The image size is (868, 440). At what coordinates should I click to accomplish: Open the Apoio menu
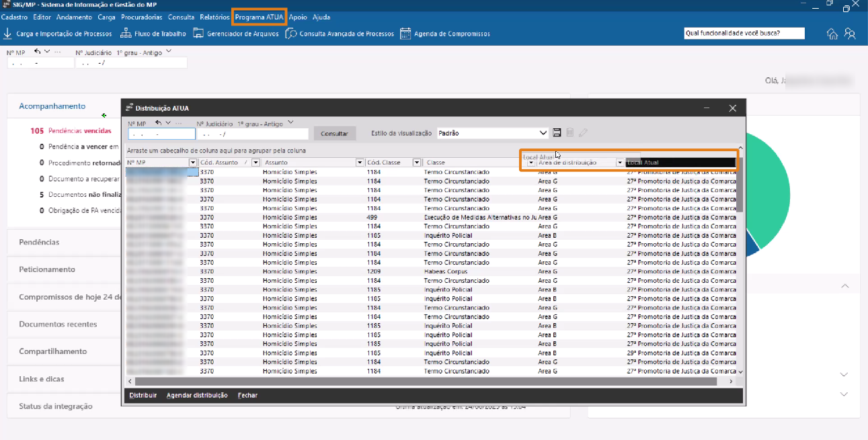coord(298,17)
